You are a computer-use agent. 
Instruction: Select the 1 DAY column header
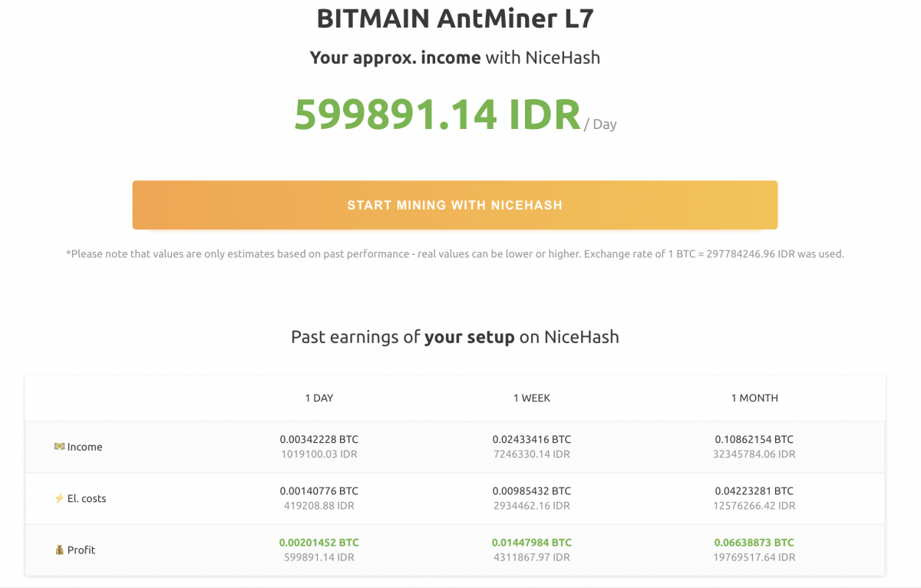tap(319, 398)
